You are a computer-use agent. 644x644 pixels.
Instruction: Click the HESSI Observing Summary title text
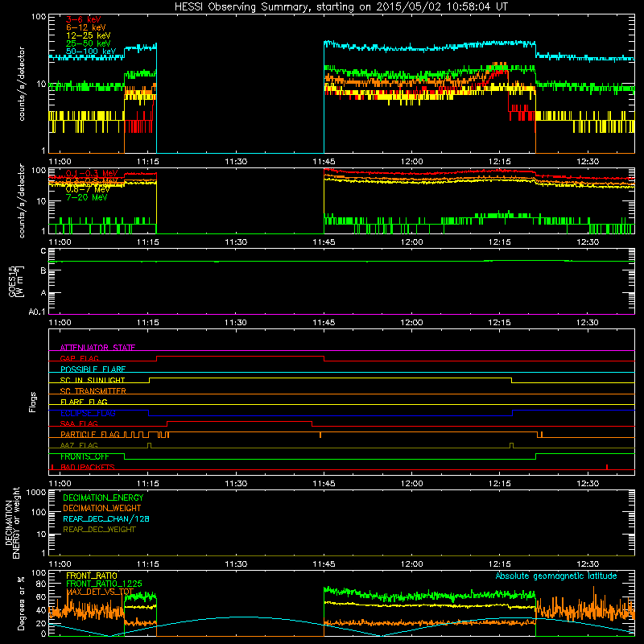click(341, 7)
